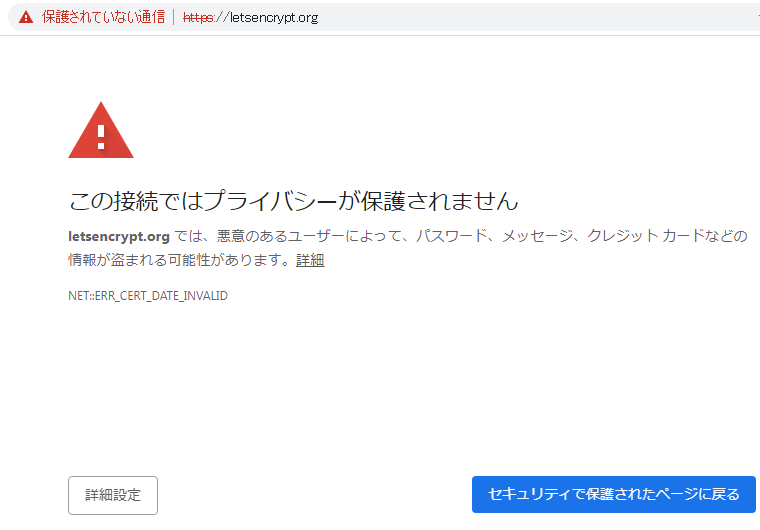Click the letsencrypt.org URL in address bar
Image resolution: width=760 pixels, height=530 pixels.
tap(251, 18)
